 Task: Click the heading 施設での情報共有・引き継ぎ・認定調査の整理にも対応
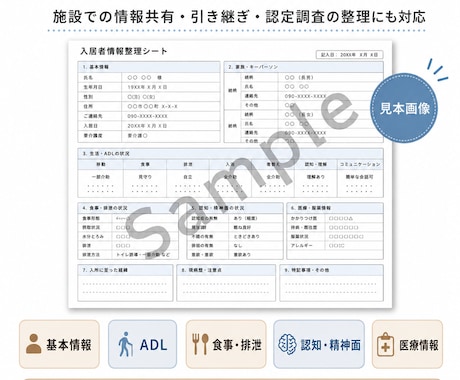[239, 17]
